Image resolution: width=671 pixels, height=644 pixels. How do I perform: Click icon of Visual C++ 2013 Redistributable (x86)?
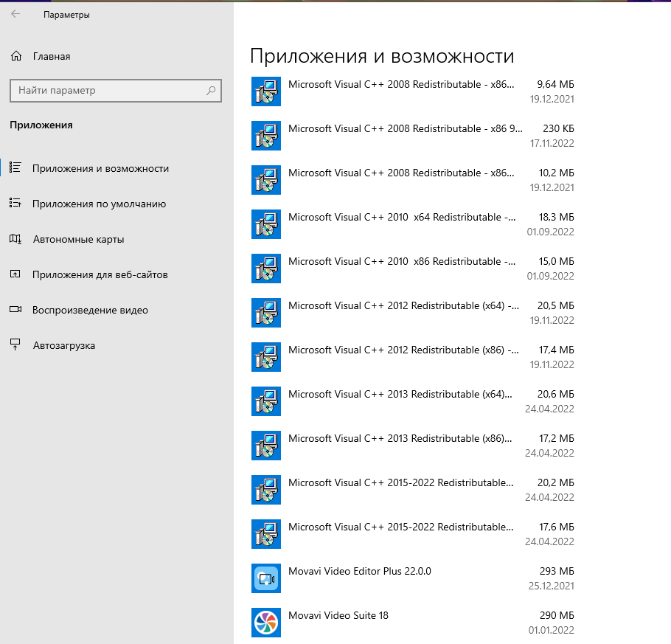pyautogui.click(x=266, y=446)
